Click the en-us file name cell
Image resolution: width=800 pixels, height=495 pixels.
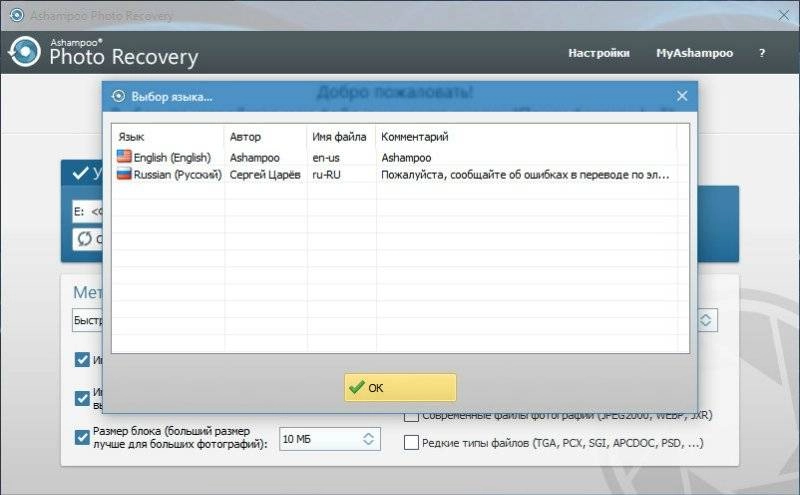point(326,158)
